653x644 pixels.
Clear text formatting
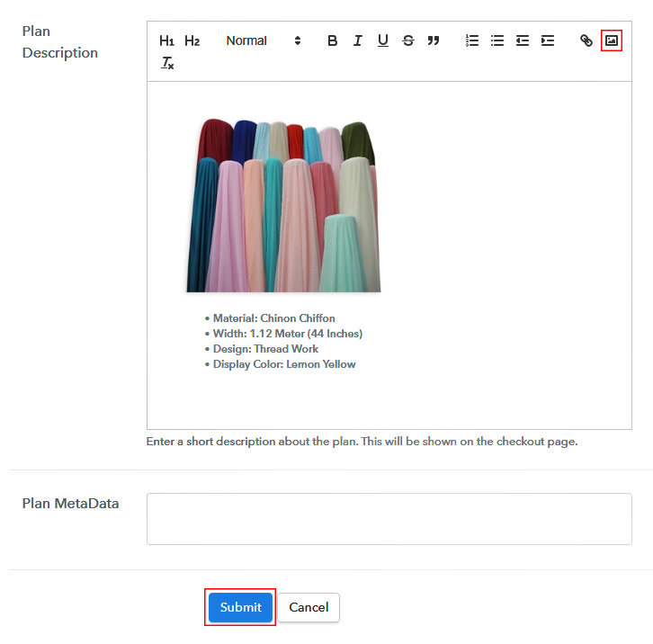pos(167,63)
